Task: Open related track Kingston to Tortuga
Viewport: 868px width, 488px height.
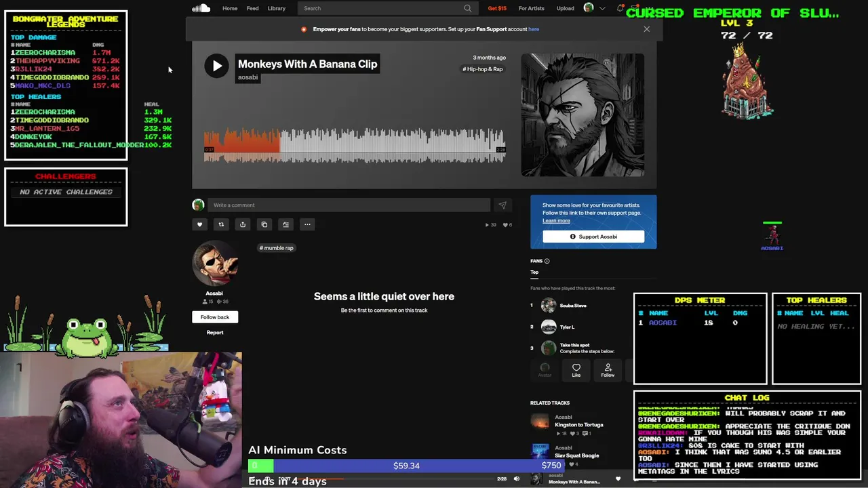Action: [579, 425]
